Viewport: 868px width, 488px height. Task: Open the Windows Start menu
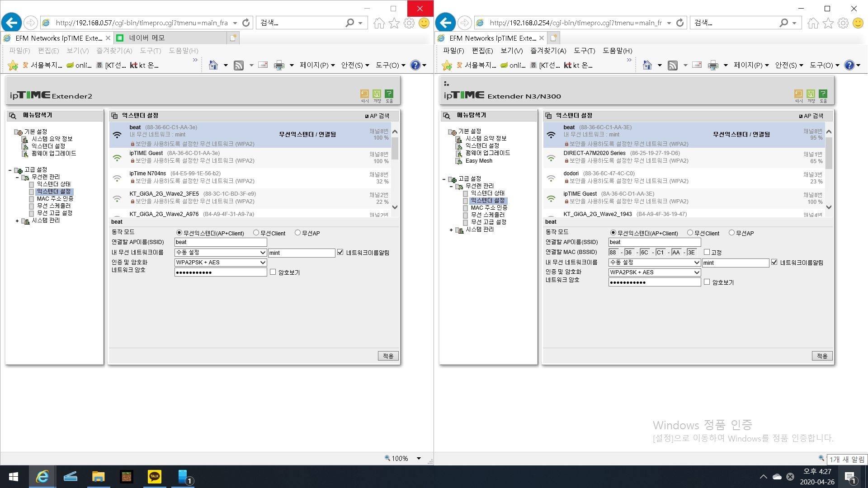(x=14, y=477)
